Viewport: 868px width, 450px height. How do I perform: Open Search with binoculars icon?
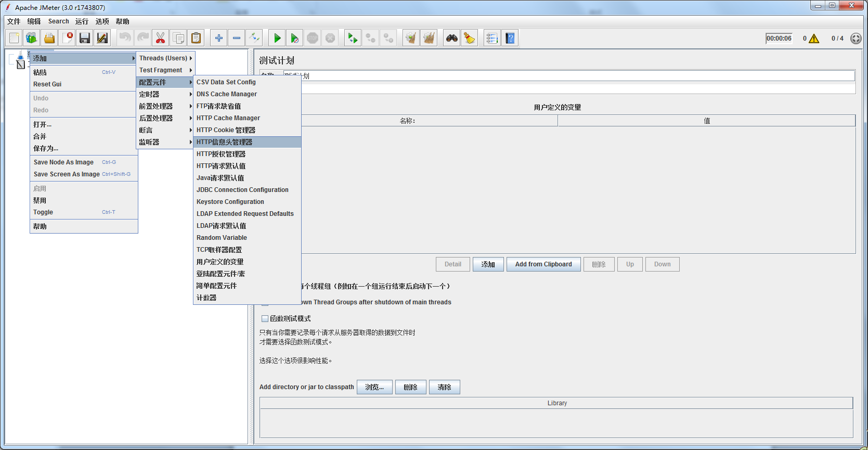point(452,38)
